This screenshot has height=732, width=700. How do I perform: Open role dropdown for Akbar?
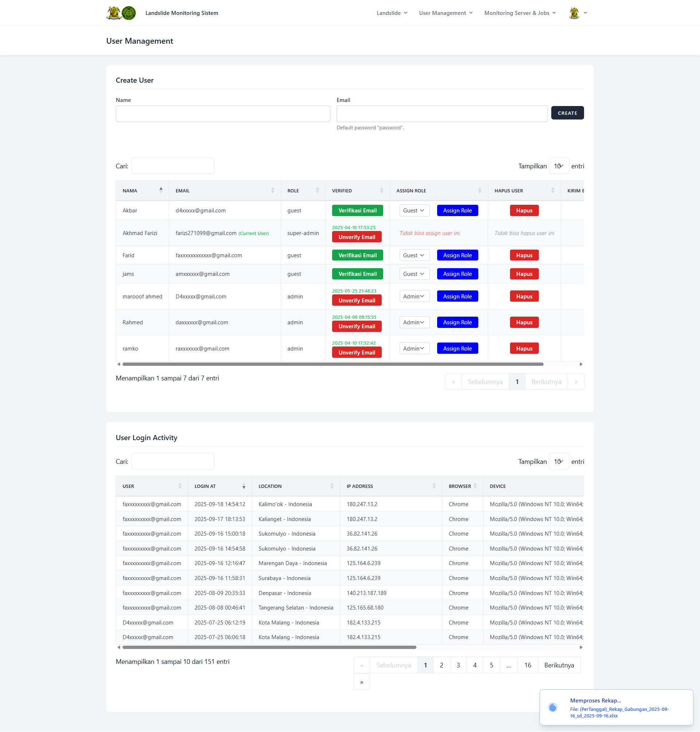point(414,211)
